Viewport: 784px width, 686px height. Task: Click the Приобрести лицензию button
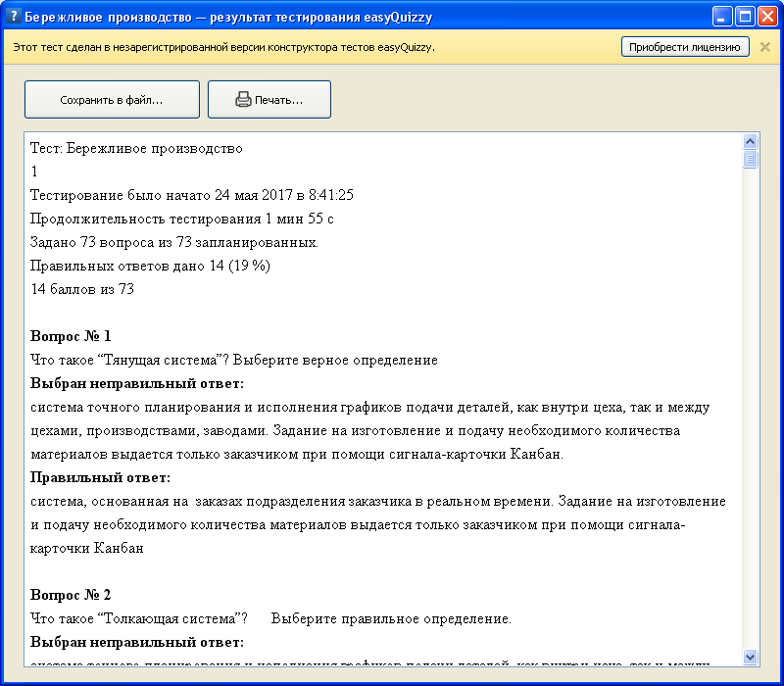685,47
